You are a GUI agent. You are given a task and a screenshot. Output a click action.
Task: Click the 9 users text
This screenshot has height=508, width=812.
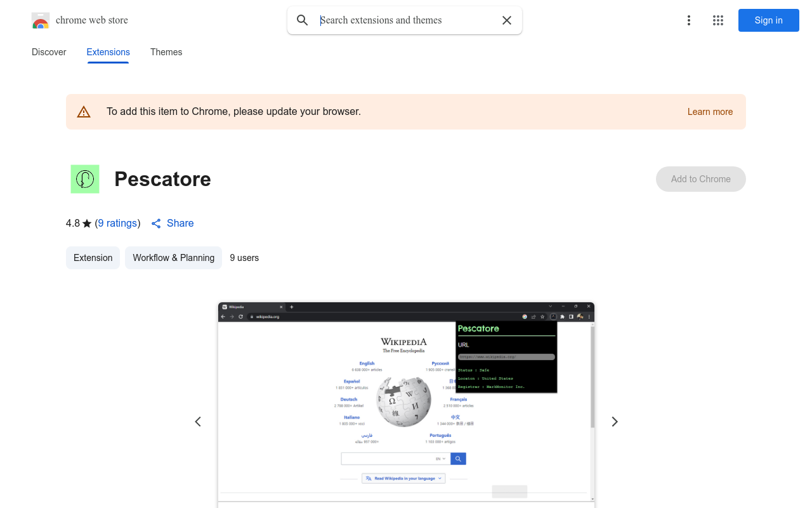tap(244, 258)
